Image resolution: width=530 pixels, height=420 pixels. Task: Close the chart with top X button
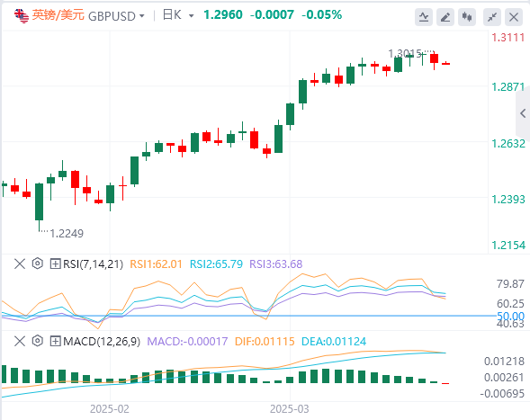[514, 16]
